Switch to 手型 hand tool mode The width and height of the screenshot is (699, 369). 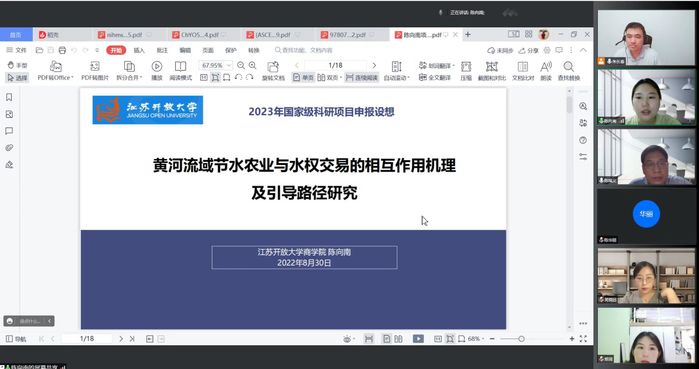(17, 65)
